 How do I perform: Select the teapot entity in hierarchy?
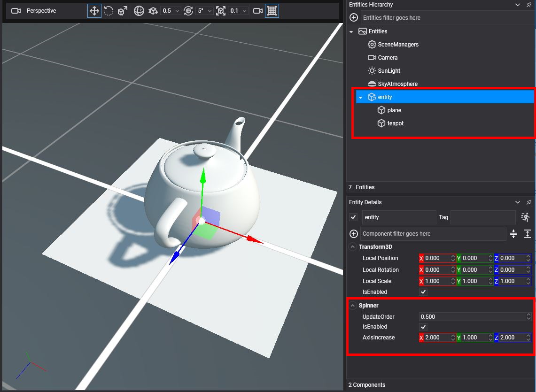point(395,123)
